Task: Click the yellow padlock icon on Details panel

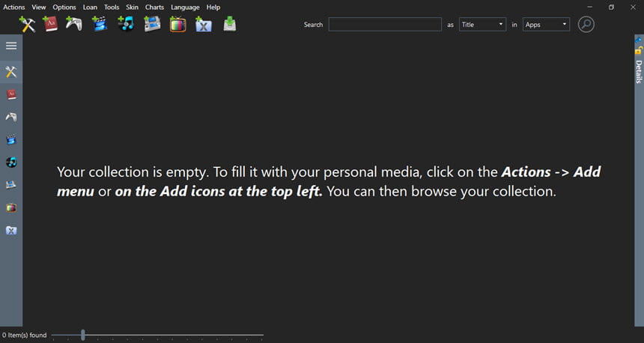Action: [639, 50]
